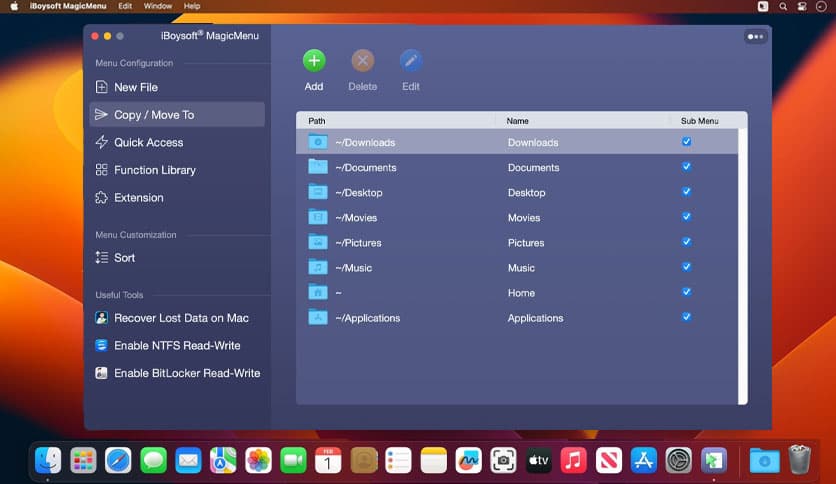The image size is (836, 484).
Task: Open Control Center in menu bar
Action: coord(802,6)
